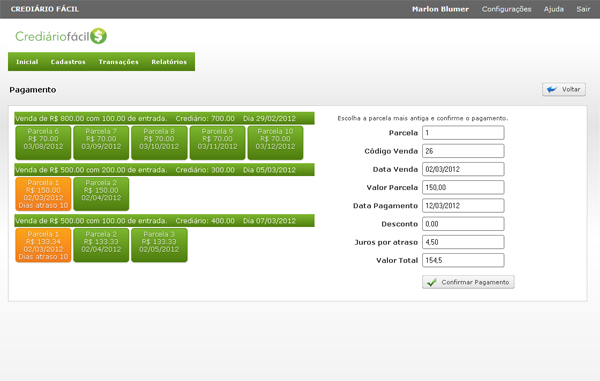Select Parcela 6 due 03/08/2012
This screenshot has width=600, height=381.
point(43,143)
